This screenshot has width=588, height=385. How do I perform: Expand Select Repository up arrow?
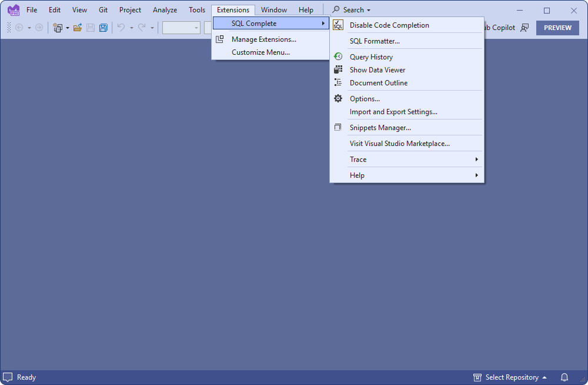[544, 377]
